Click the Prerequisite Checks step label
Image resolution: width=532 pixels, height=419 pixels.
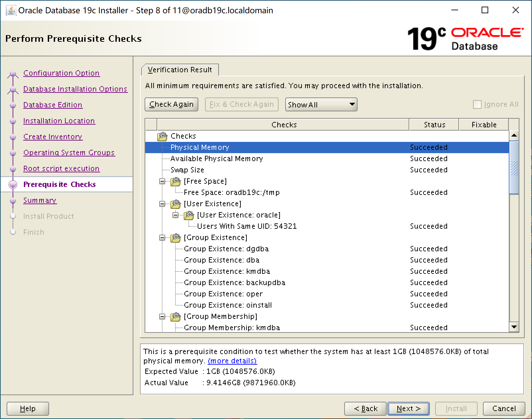pyautogui.click(x=60, y=185)
